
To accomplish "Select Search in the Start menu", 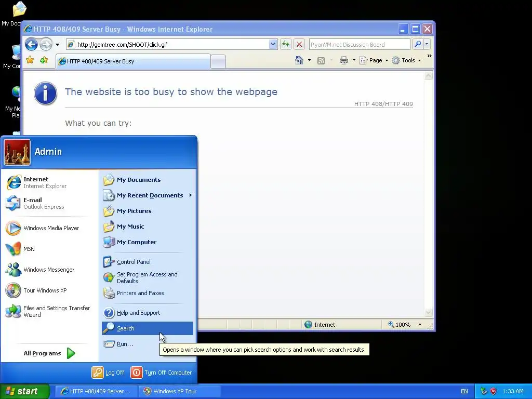I will point(147,328).
